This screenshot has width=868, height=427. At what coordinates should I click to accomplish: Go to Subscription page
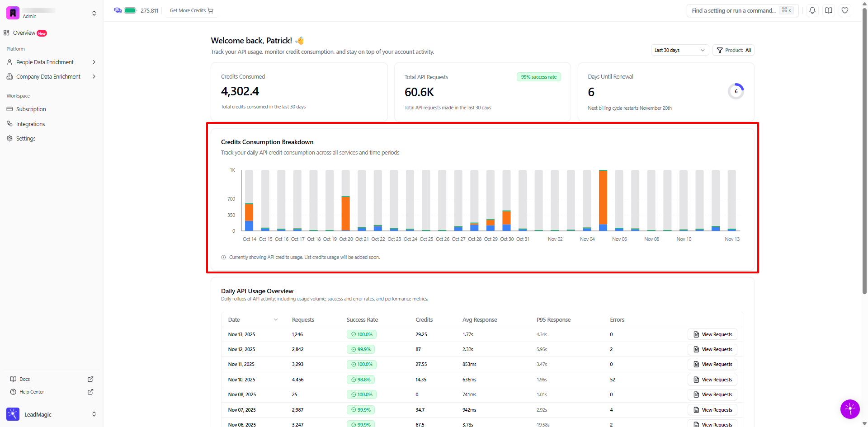tap(31, 109)
